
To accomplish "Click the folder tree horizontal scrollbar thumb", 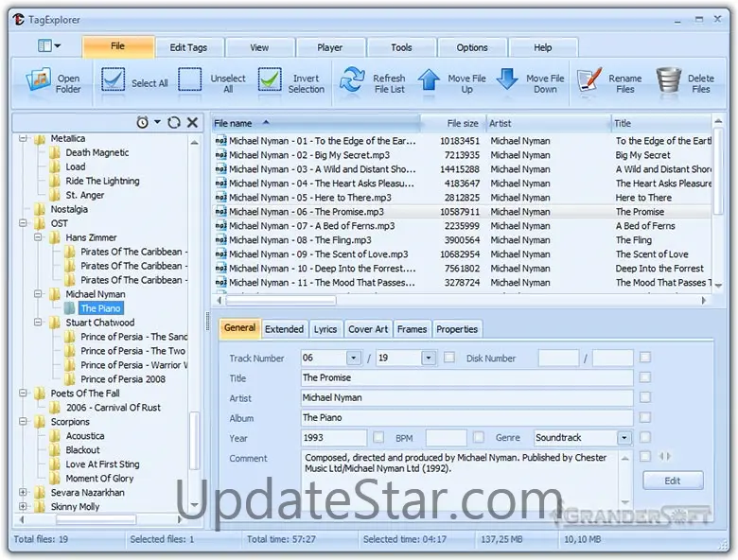I will (96, 519).
